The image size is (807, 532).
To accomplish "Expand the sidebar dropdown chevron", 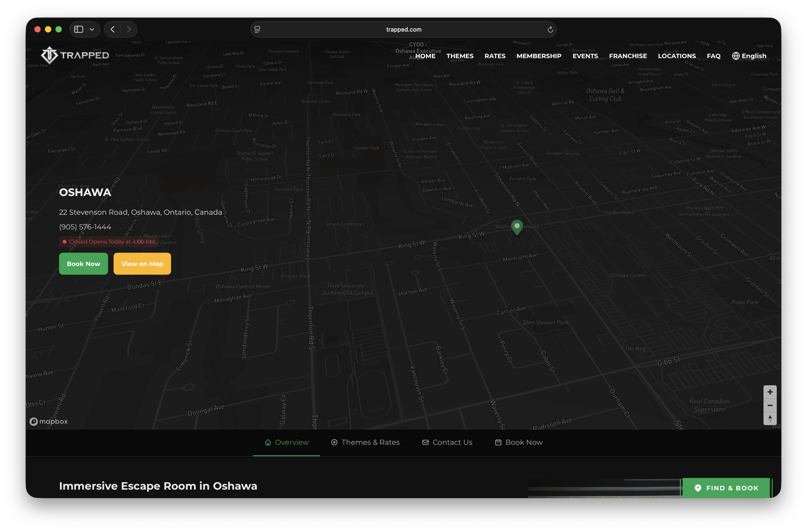I will point(92,30).
